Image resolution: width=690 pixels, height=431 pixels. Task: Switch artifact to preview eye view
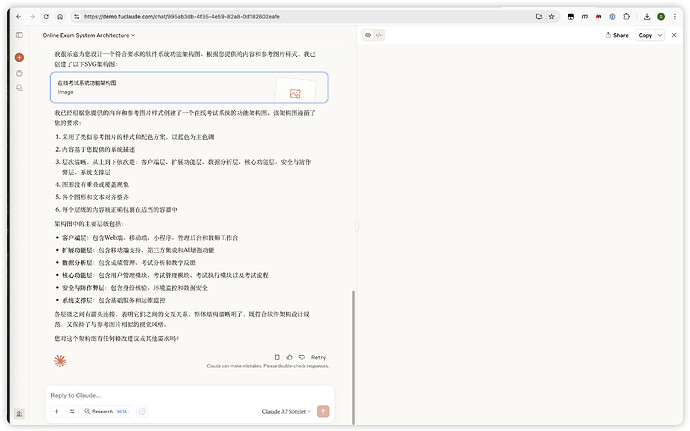pyautogui.click(x=368, y=35)
